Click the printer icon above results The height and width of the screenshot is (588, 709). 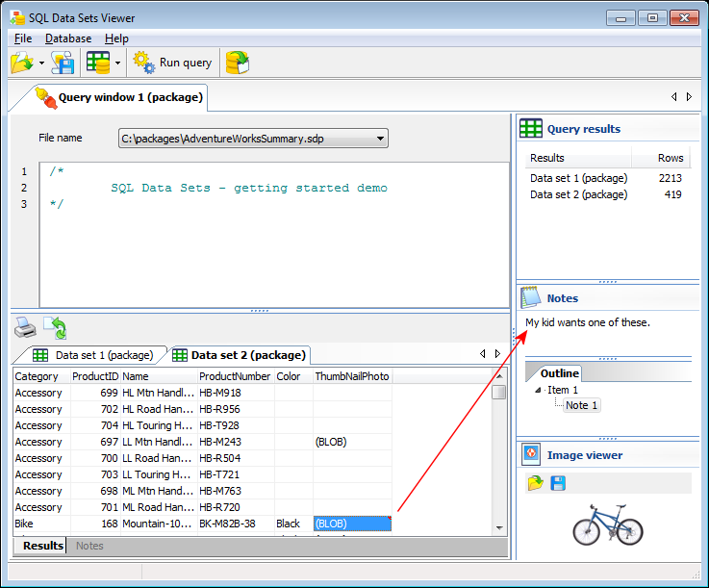click(x=25, y=328)
